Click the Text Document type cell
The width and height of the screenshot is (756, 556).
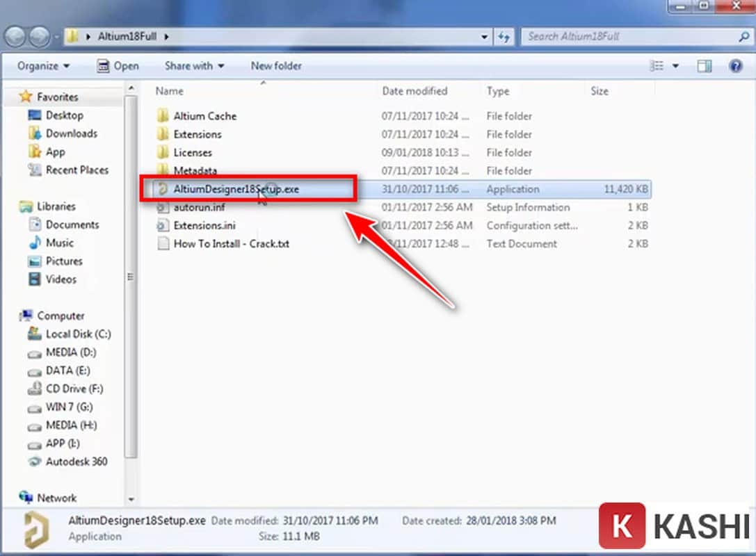(522, 243)
